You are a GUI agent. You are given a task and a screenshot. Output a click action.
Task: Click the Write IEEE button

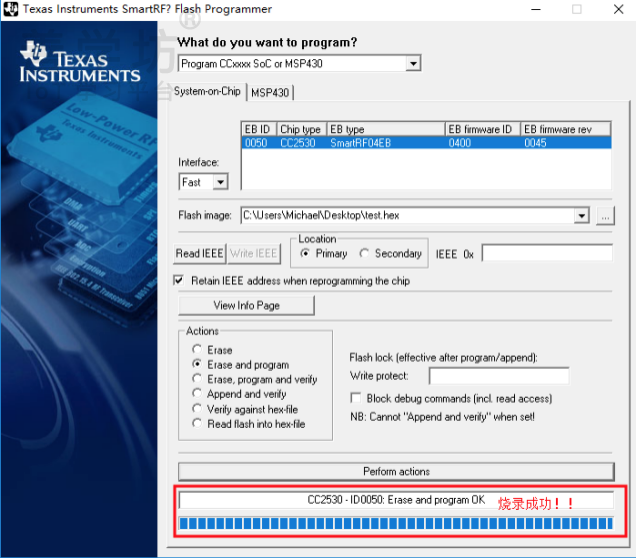coord(254,253)
